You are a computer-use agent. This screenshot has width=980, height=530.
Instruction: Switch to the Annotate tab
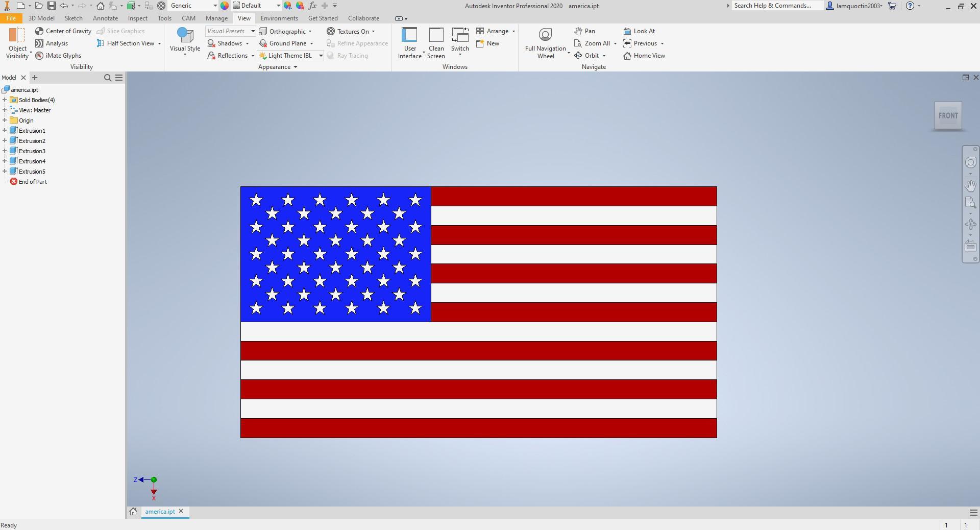pos(105,18)
